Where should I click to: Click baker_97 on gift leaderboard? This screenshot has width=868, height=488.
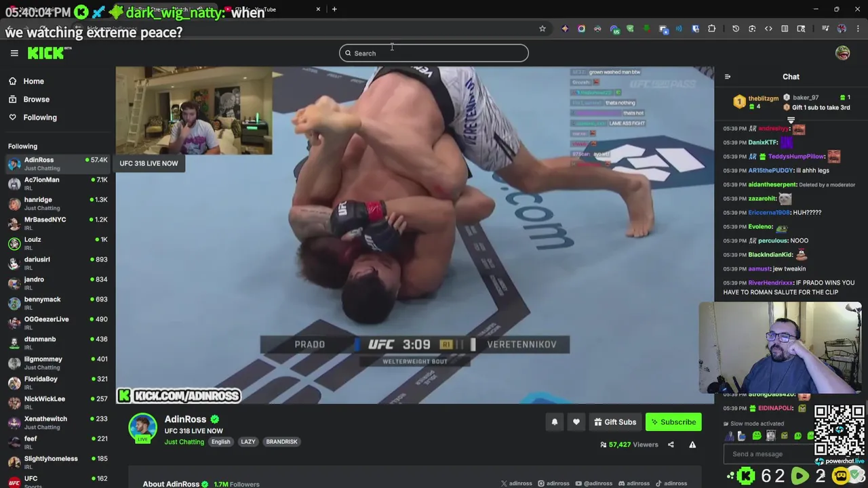[x=806, y=98]
